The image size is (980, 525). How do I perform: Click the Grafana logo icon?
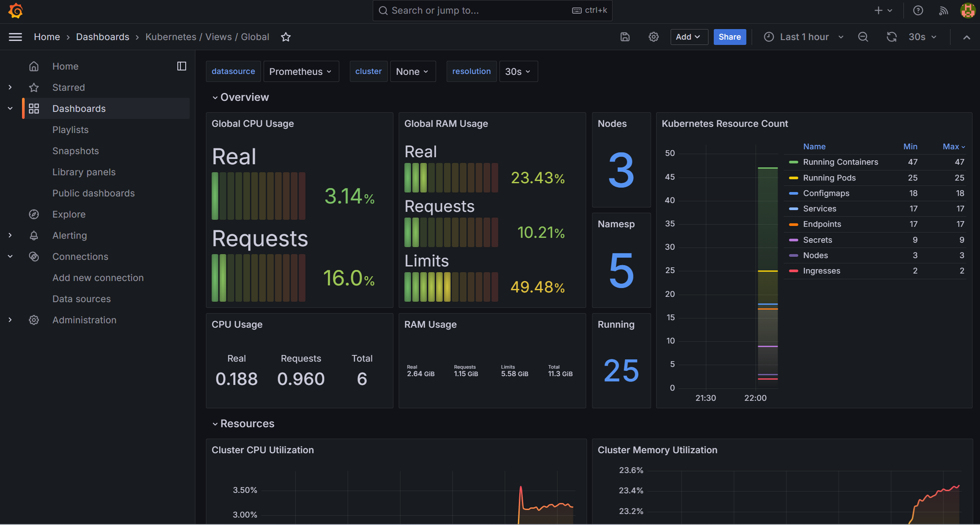[16, 11]
